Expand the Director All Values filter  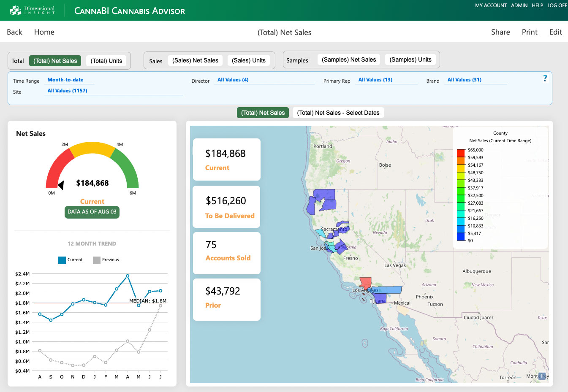click(233, 80)
